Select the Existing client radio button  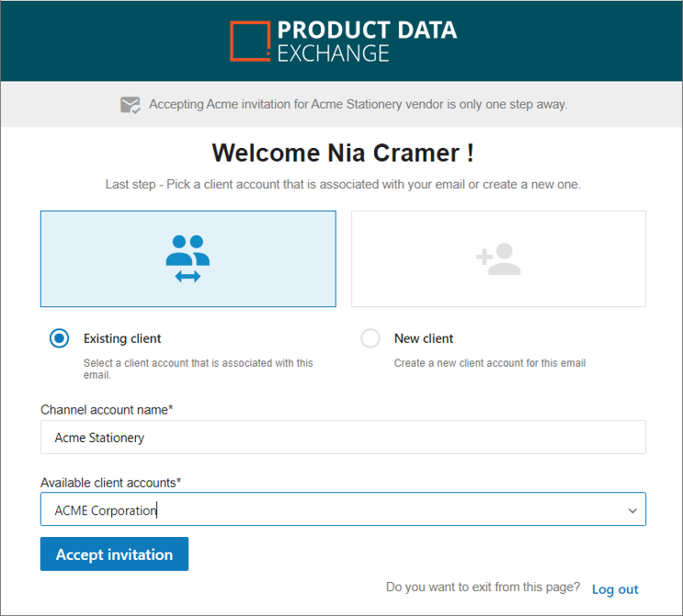pos(59,338)
